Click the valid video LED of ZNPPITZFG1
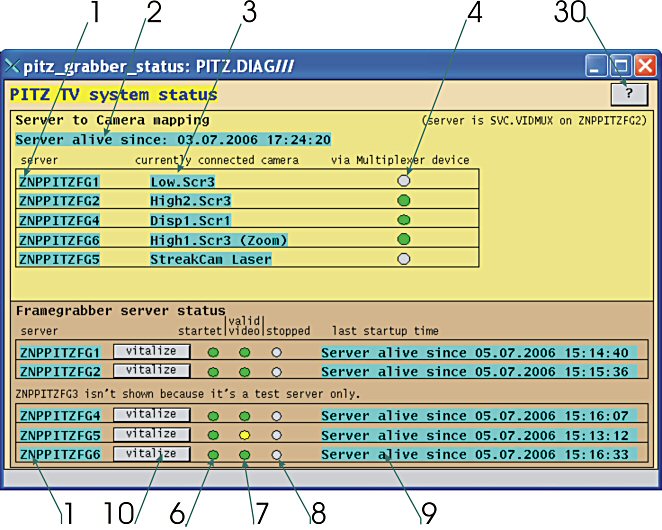 [x=245, y=352]
